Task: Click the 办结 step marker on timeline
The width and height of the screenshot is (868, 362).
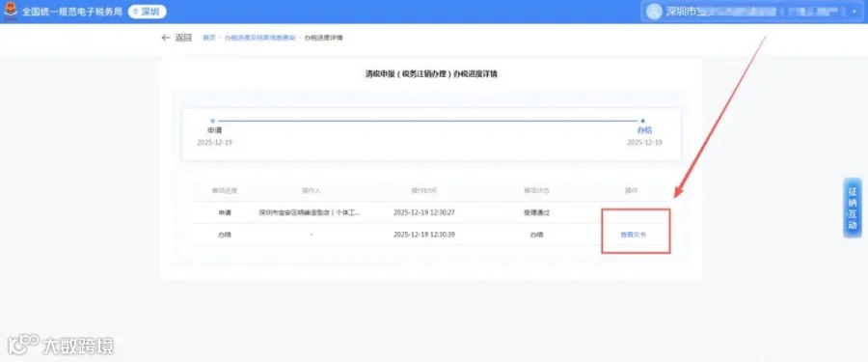Action: coord(642,121)
